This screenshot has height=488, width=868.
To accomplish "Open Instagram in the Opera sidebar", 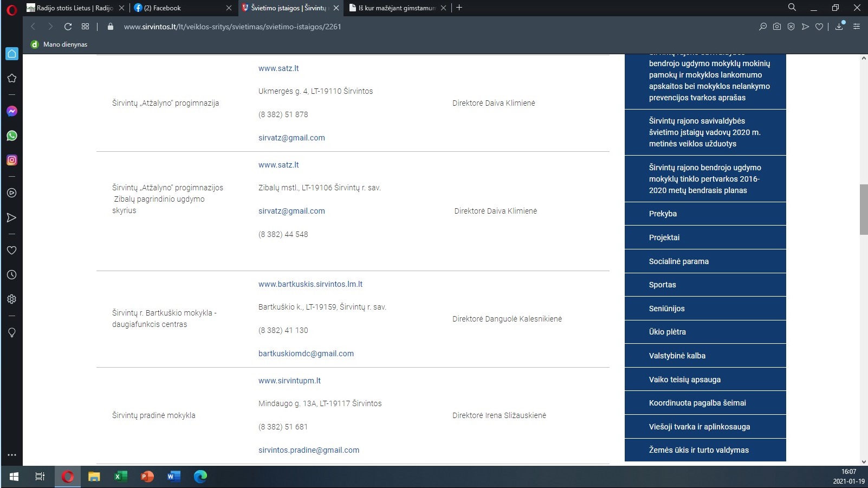I will [11, 160].
